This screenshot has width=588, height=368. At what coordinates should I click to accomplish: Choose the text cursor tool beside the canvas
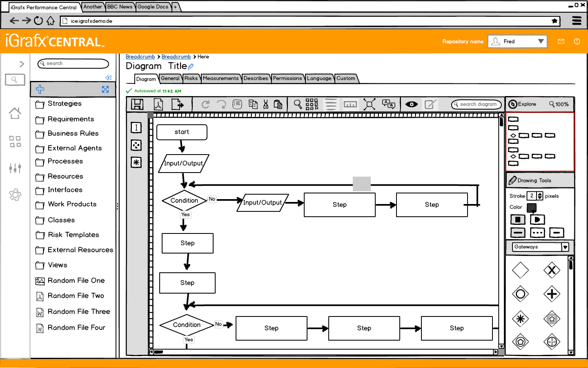(x=136, y=128)
